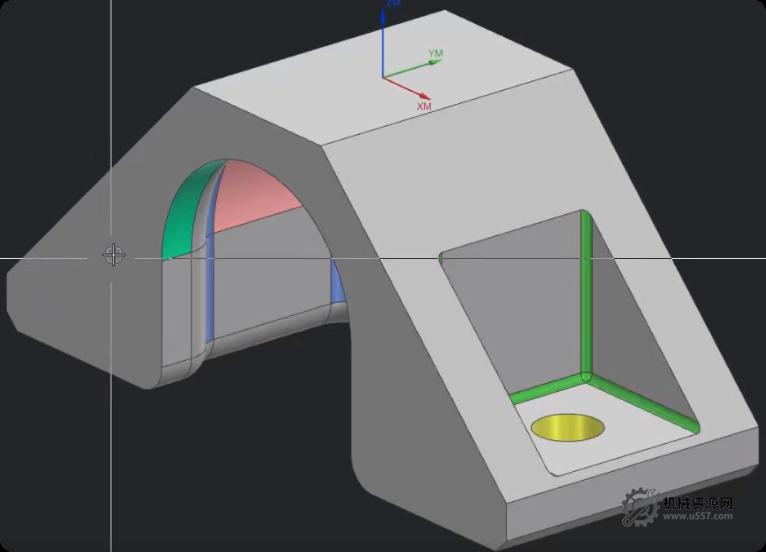Select the WCS coordinate system origin
The height and width of the screenshot is (552, 766).
[383, 77]
